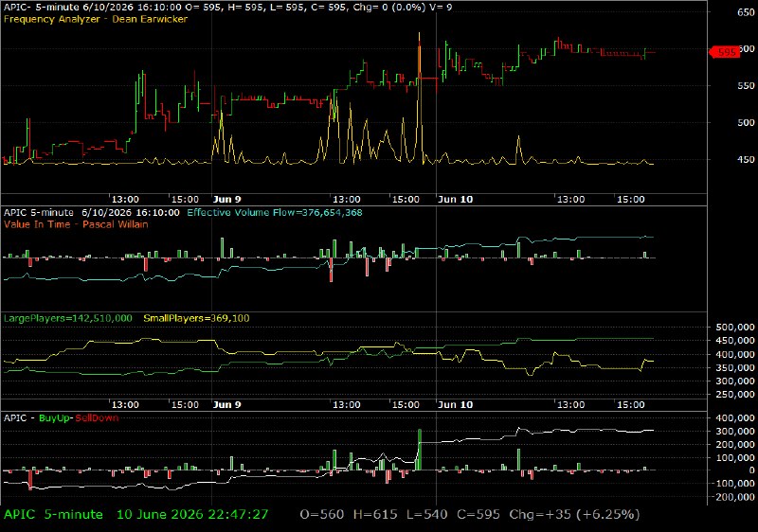Select the Frequency Analyzer - Dean Earwicker label
Viewport: 758px width, 532px height.
coord(96,19)
